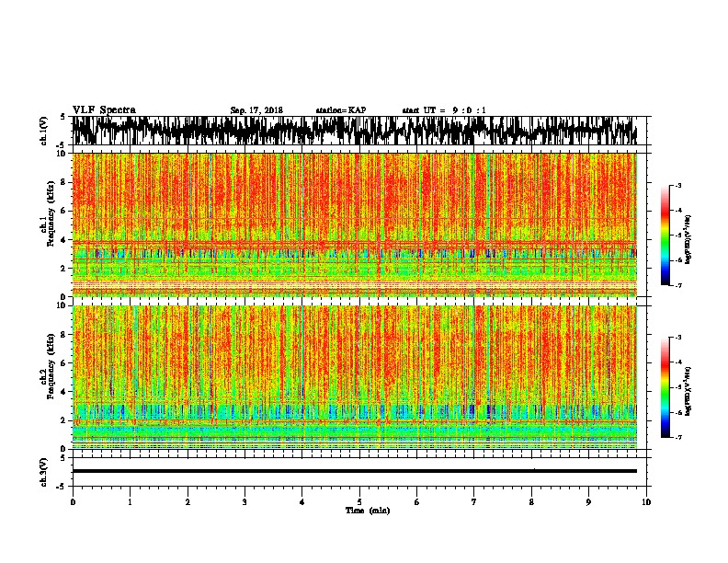728x563 pixels.
Task: Click the "ch.1(V)" axis label
Action: tap(44, 131)
